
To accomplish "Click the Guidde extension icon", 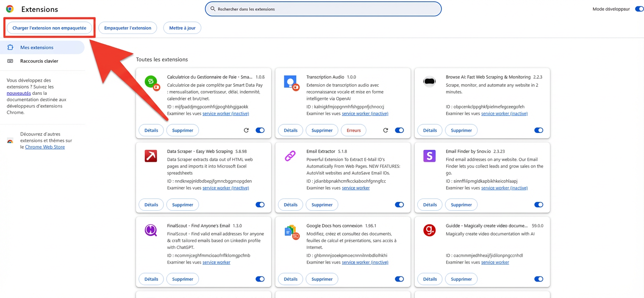I will (429, 230).
